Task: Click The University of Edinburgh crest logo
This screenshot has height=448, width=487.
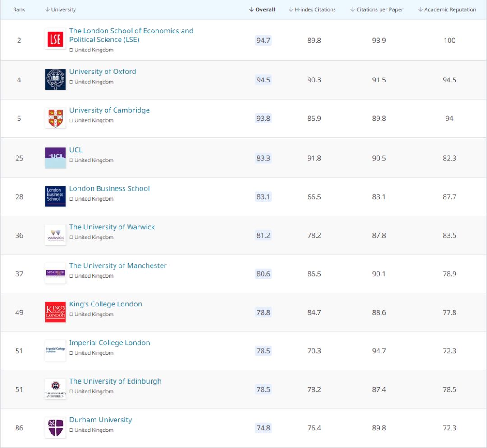Action: [55, 389]
